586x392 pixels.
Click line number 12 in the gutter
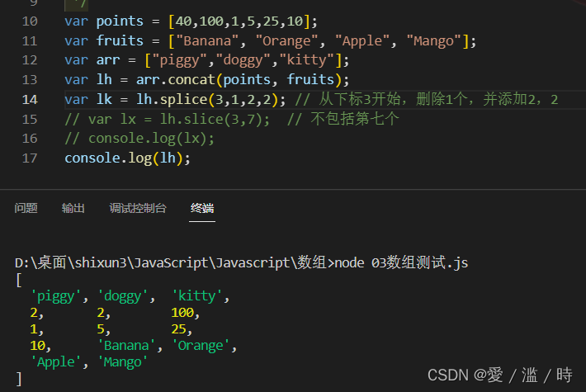coord(30,60)
